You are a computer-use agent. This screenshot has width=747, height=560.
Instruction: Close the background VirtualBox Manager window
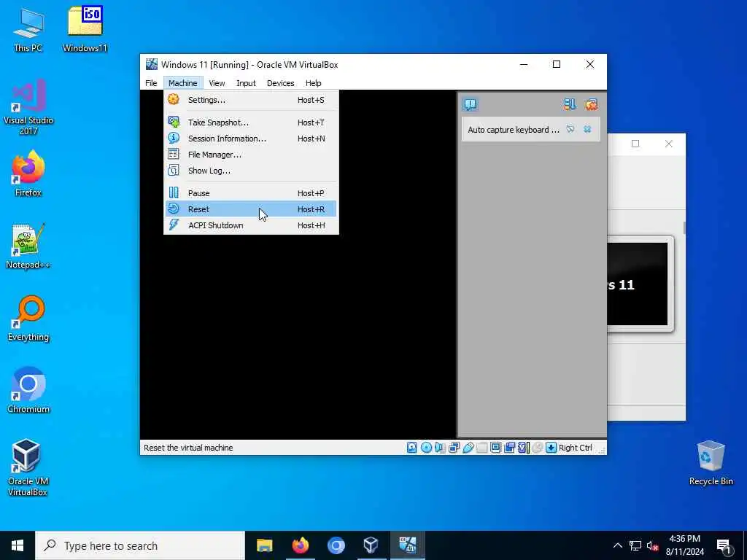tap(669, 144)
